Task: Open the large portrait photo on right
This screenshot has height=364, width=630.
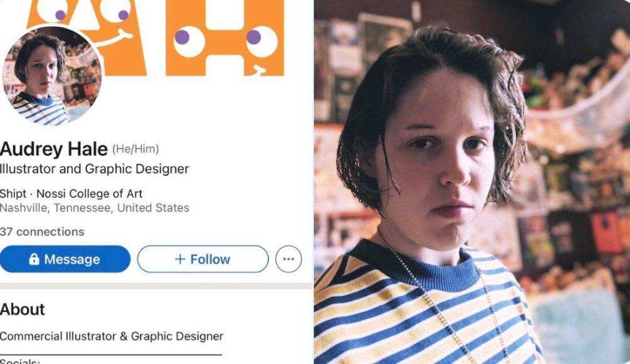Action: tap(472, 182)
